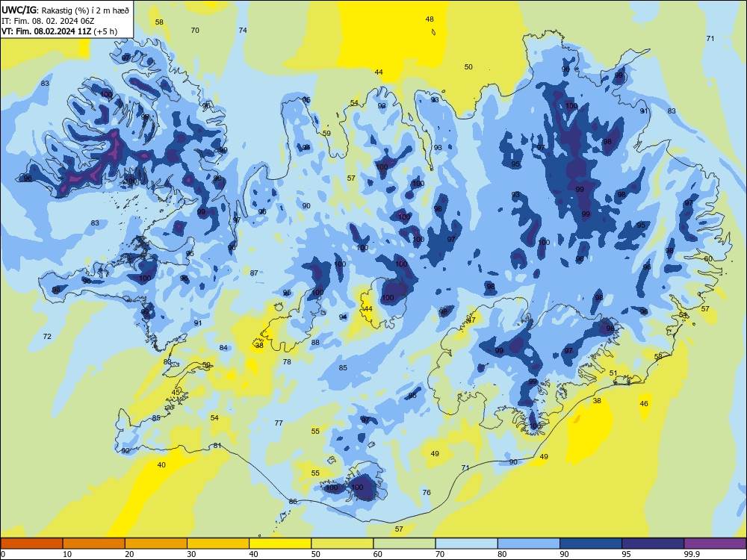Select the medium blue 80–90 legend swatch
This screenshot has width=747, height=560.
[529, 544]
